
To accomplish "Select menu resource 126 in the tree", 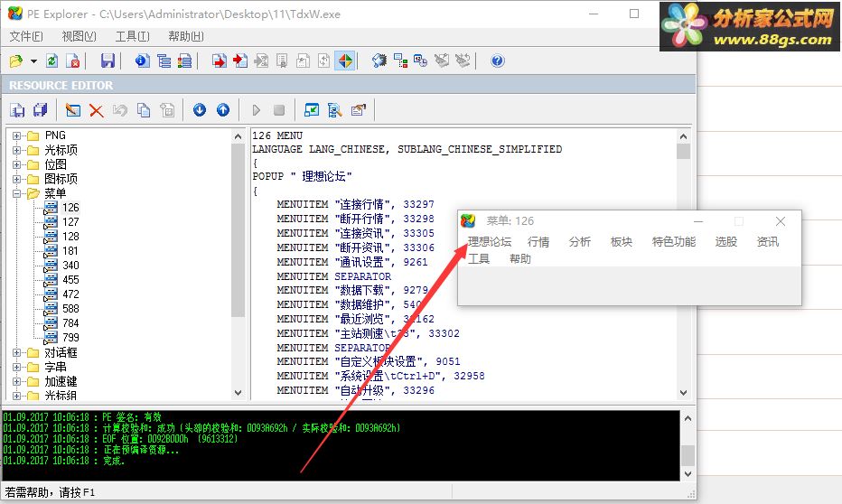I will pos(70,208).
